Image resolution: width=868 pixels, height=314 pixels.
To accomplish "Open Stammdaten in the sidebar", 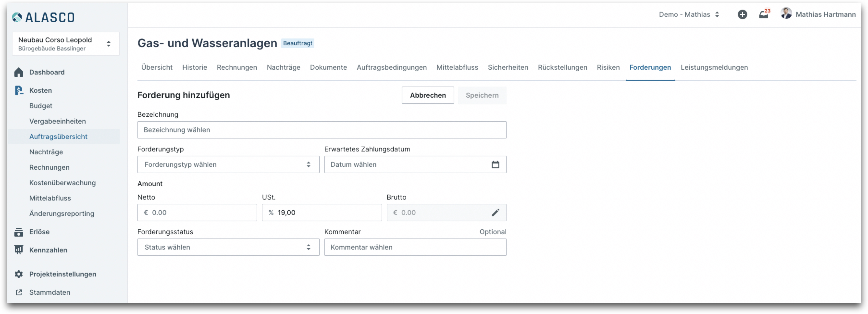I will point(50,292).
